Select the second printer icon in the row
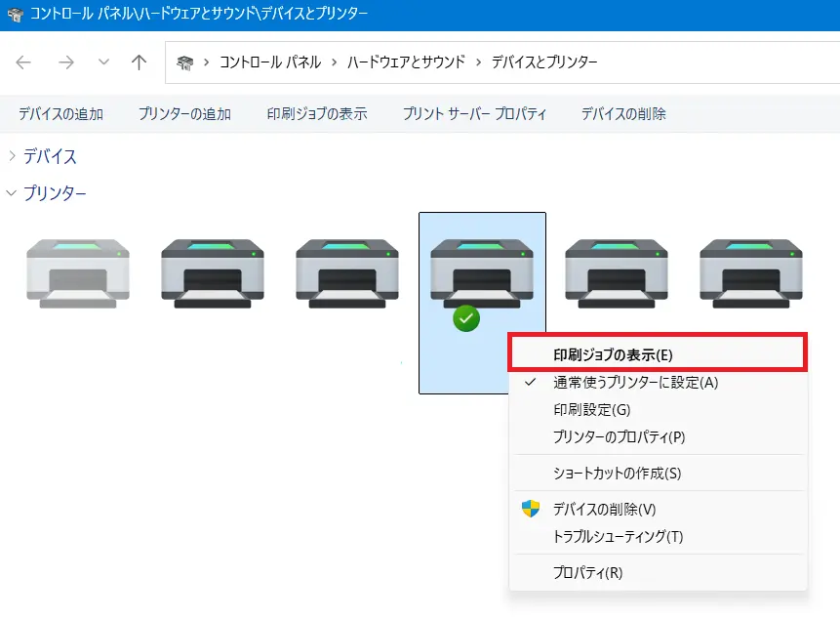The image size is (840, 619). tap(213, 273)
